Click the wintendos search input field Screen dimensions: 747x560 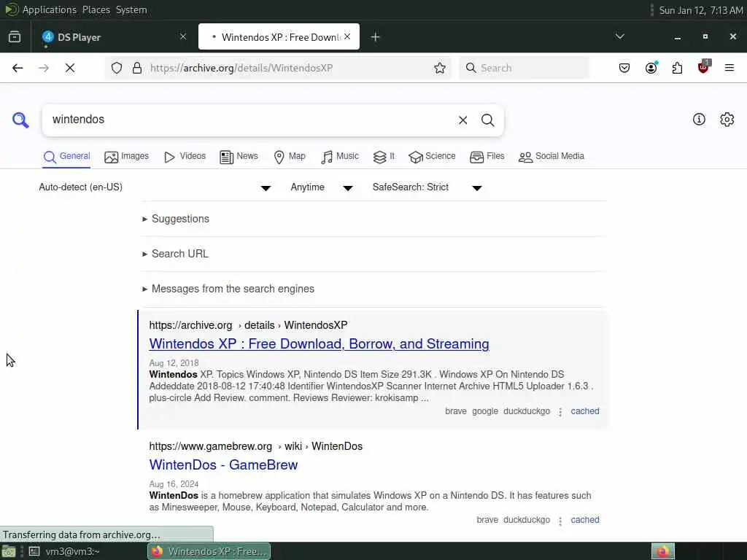click(x=250, y=120)
